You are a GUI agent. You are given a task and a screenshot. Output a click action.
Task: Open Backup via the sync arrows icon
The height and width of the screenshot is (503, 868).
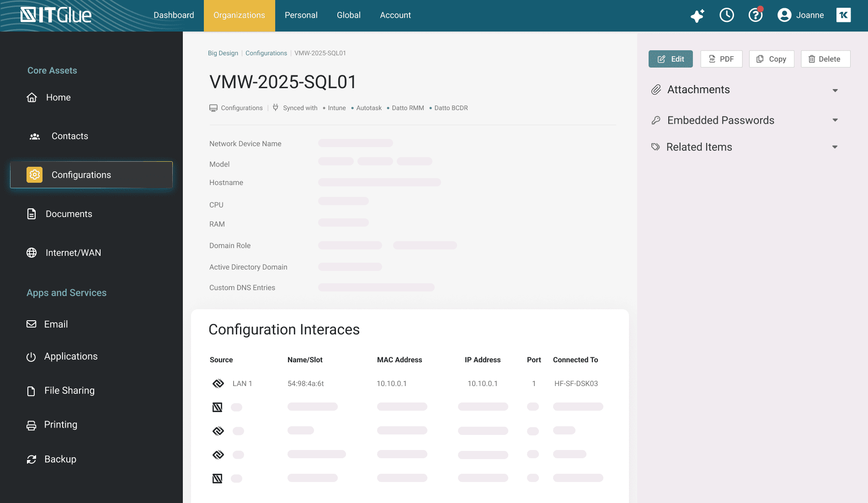tap(31, 459)
